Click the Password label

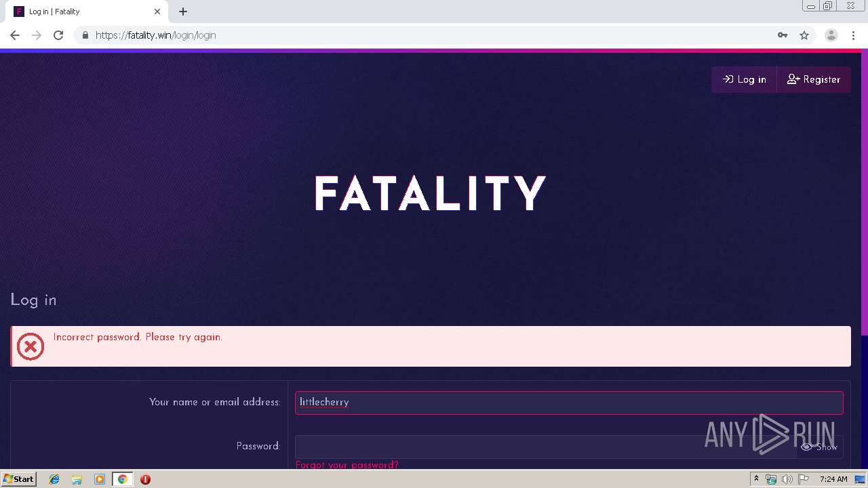pyautogui.click(x=258, y=446)
